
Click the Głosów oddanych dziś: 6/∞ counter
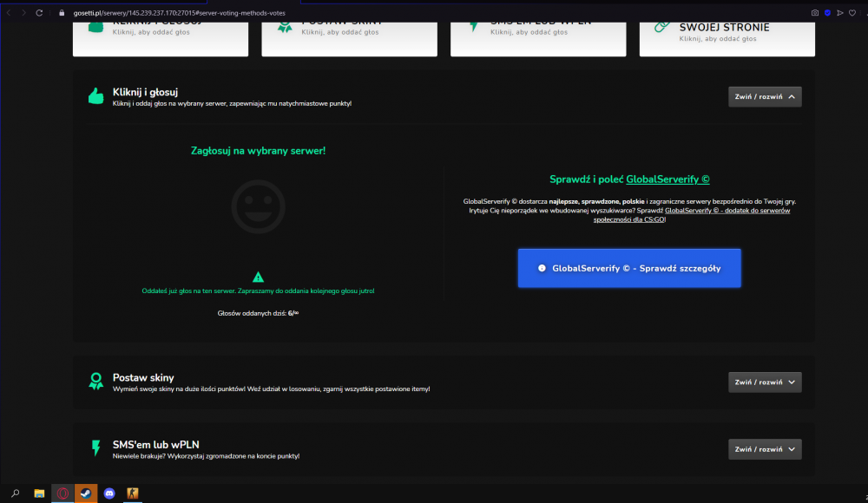[258, 313]
